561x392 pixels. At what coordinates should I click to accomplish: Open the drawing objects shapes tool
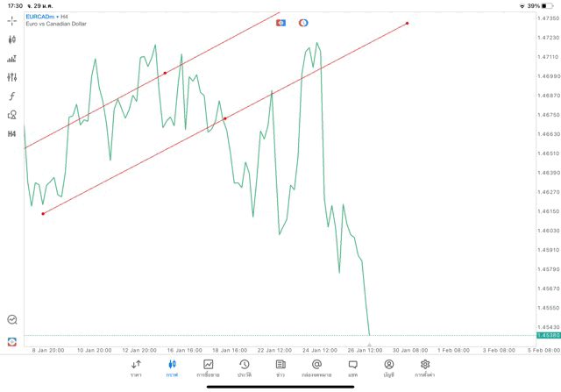[11, 115]
